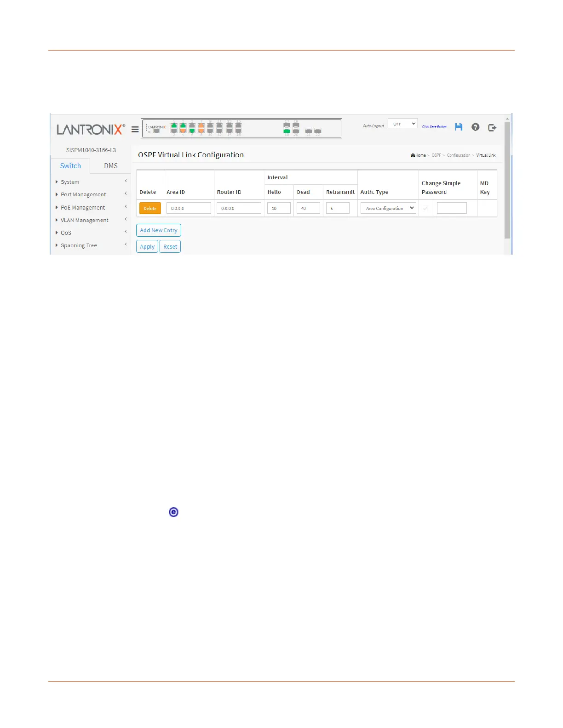
Task: Click the Hello interval input field
Action: click(x=279, y=208)
